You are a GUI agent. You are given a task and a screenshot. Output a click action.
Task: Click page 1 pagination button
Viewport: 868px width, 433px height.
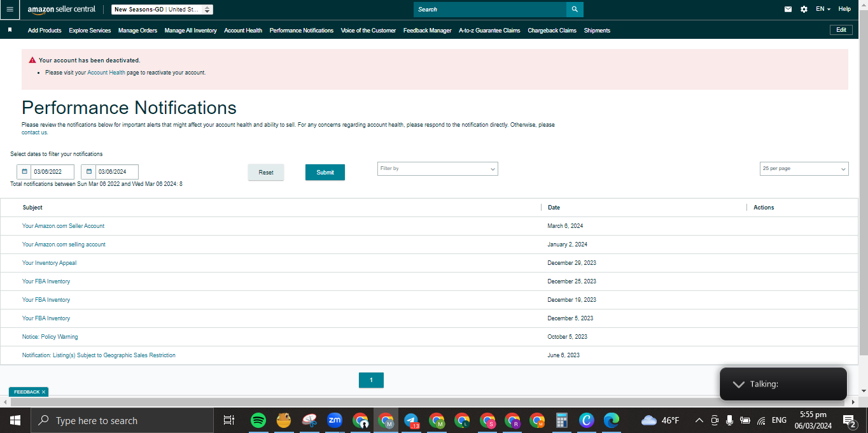coord(371,380)
